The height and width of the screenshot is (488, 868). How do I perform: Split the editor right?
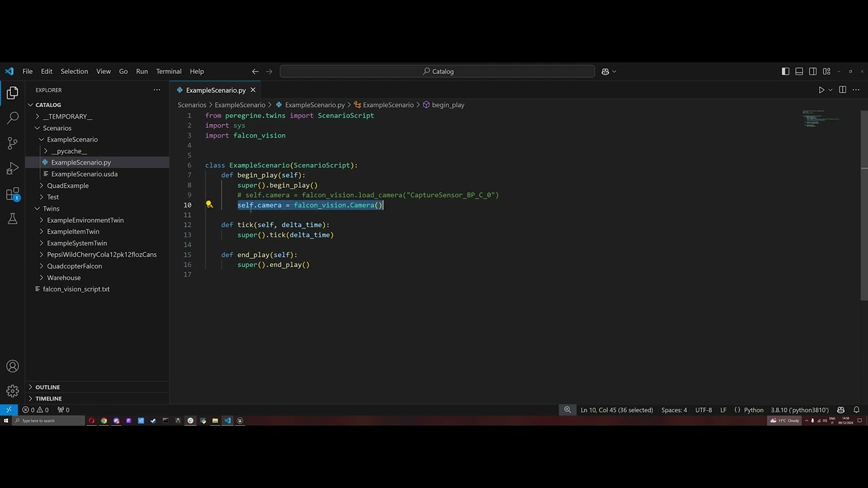pyautogui.click(x=842, y=89)
